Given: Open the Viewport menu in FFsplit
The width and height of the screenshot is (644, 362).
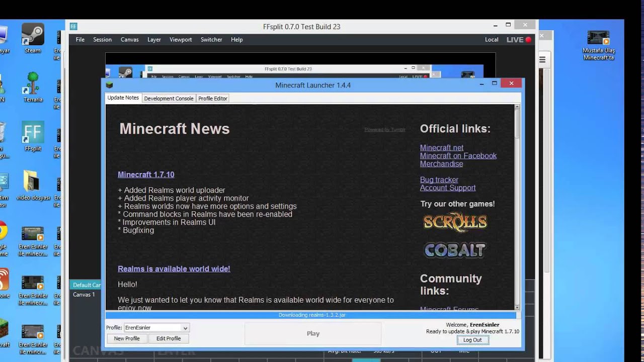Looking at the screenshot, I should tap(181, 40).
